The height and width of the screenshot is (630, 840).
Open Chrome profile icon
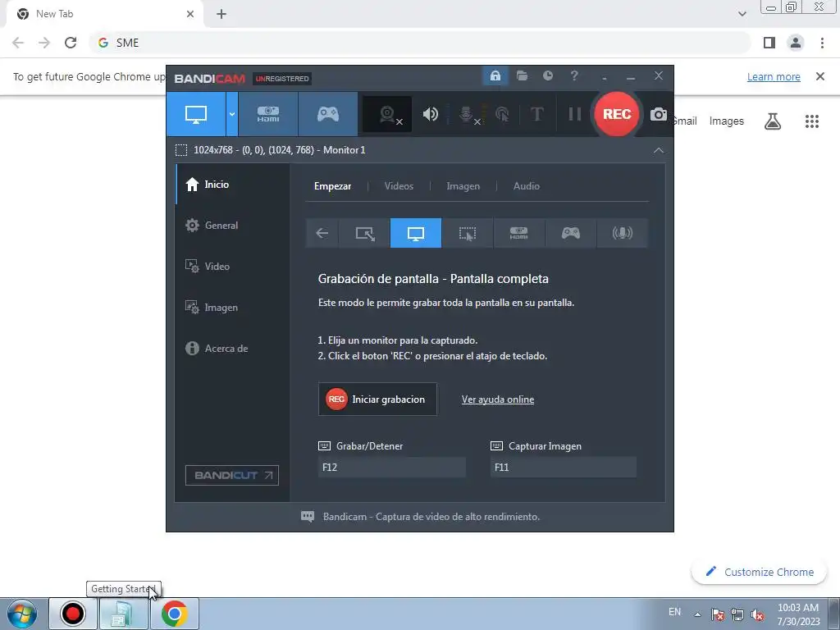(796, 43)
